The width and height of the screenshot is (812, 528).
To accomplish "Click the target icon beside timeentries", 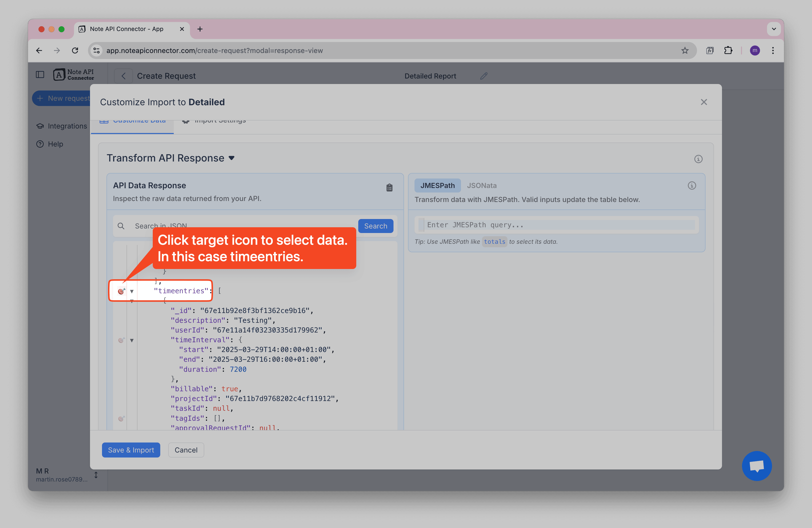I will point(121,291).
